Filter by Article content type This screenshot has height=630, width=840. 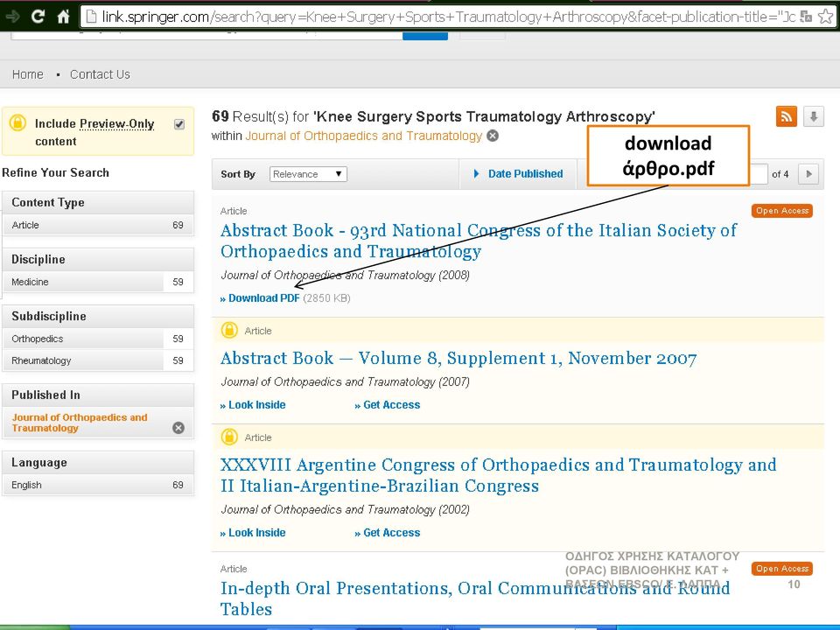coord(97,225)
